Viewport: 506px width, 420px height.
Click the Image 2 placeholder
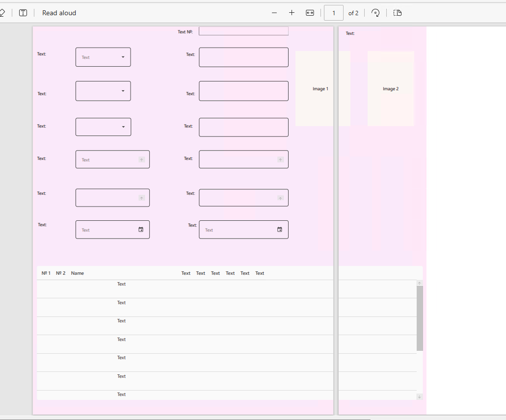391,89
